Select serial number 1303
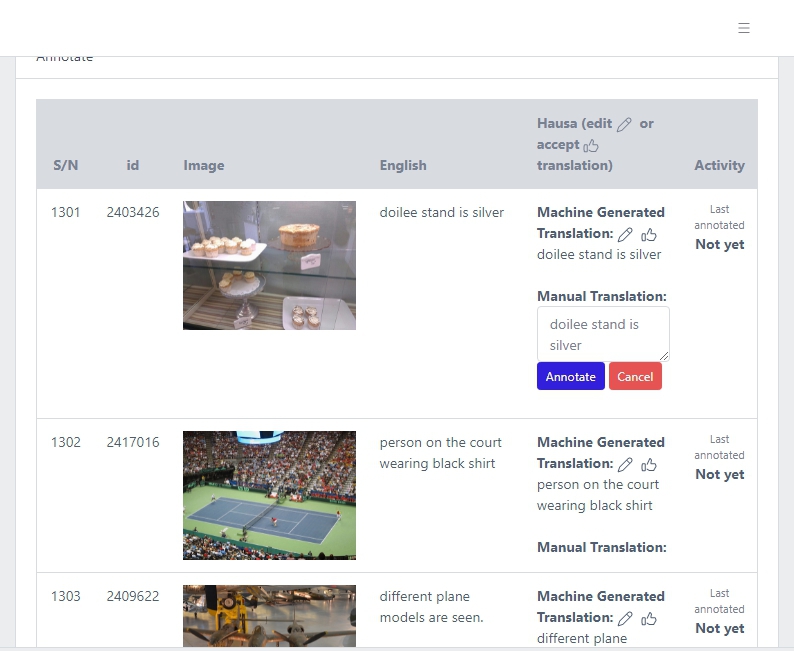This screenshot has height=651, width=794. (x=66, y=596)
